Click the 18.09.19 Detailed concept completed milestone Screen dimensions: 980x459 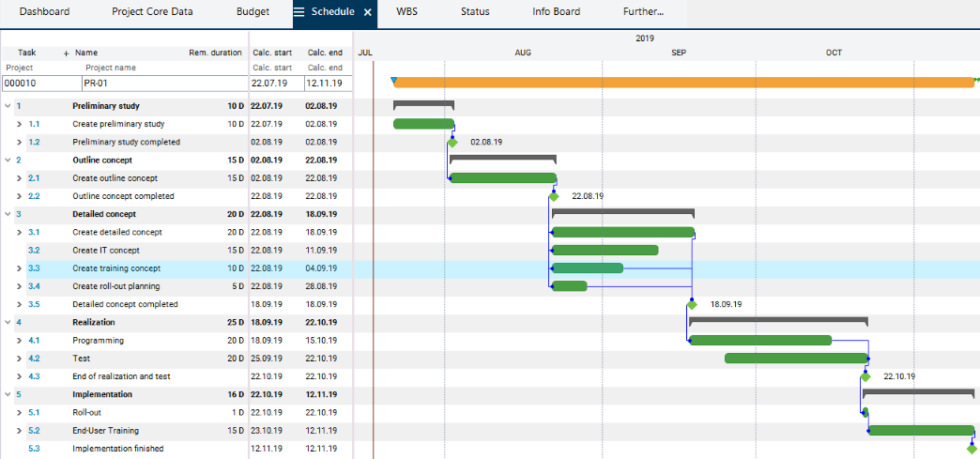click(692, 304)
